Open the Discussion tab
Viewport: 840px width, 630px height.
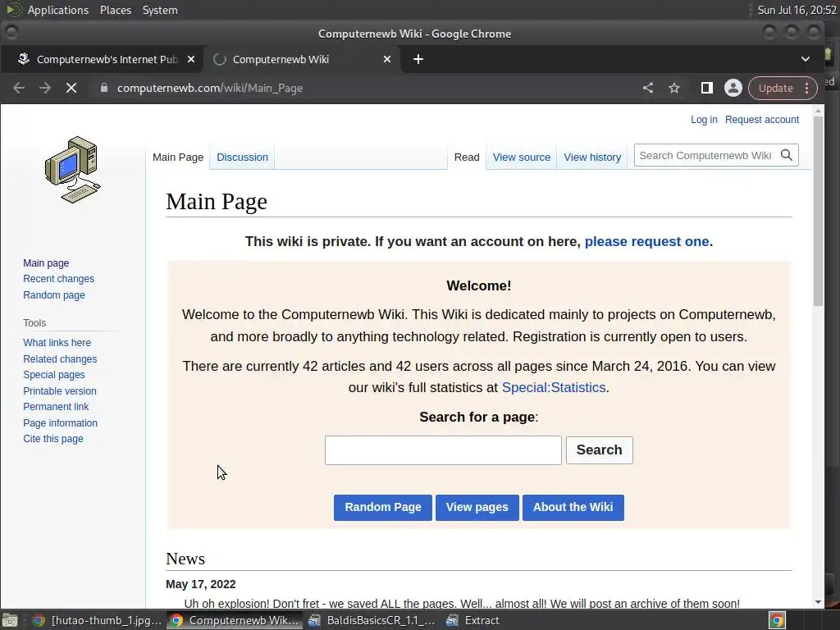tap(242, 157)
